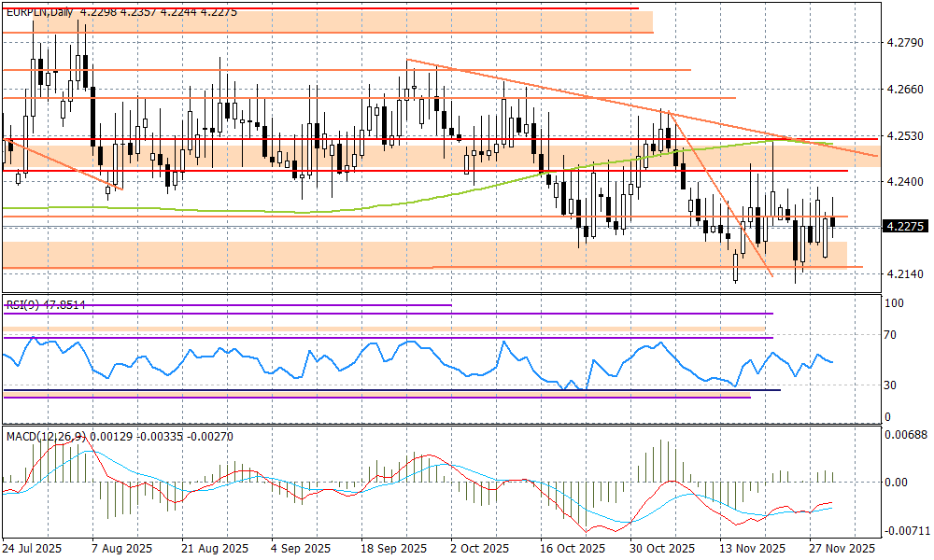Click the RSI 30 level label
934x560 pixels.
click(893, 385)
